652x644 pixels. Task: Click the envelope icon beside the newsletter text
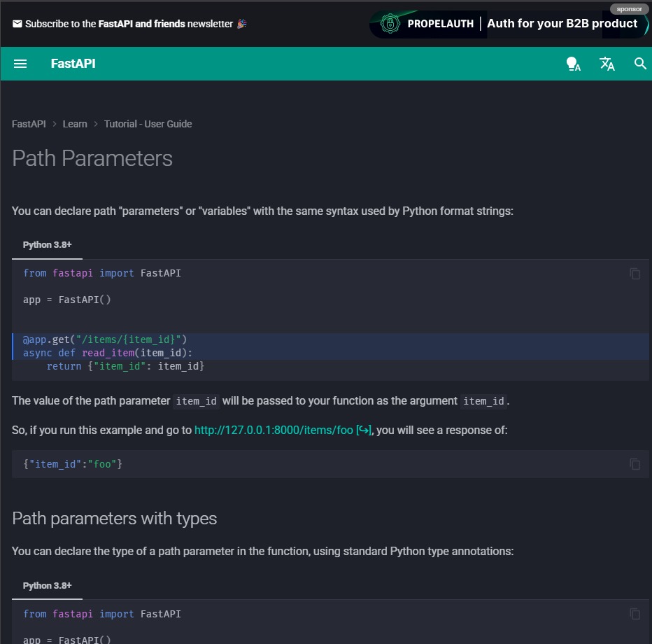click(x=17, y=23)
